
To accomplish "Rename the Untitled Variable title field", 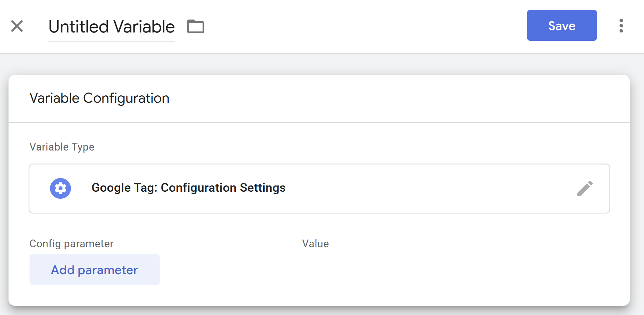I will point(112,27).
